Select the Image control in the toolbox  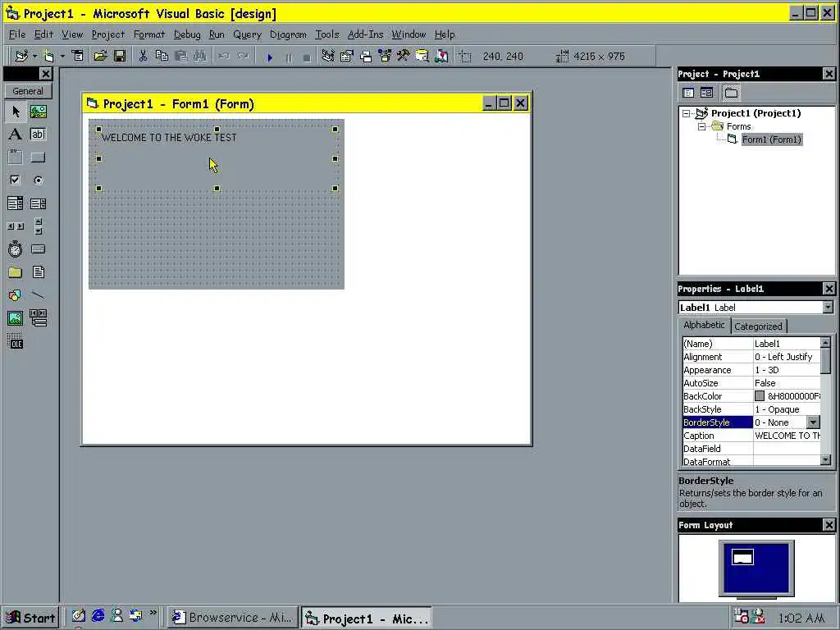[16, 318]
